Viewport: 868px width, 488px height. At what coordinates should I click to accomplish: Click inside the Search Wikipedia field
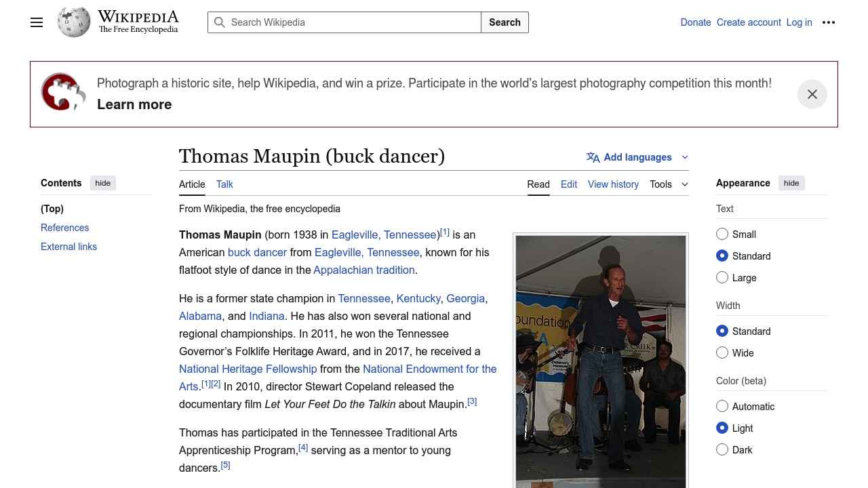coord(353,22)
